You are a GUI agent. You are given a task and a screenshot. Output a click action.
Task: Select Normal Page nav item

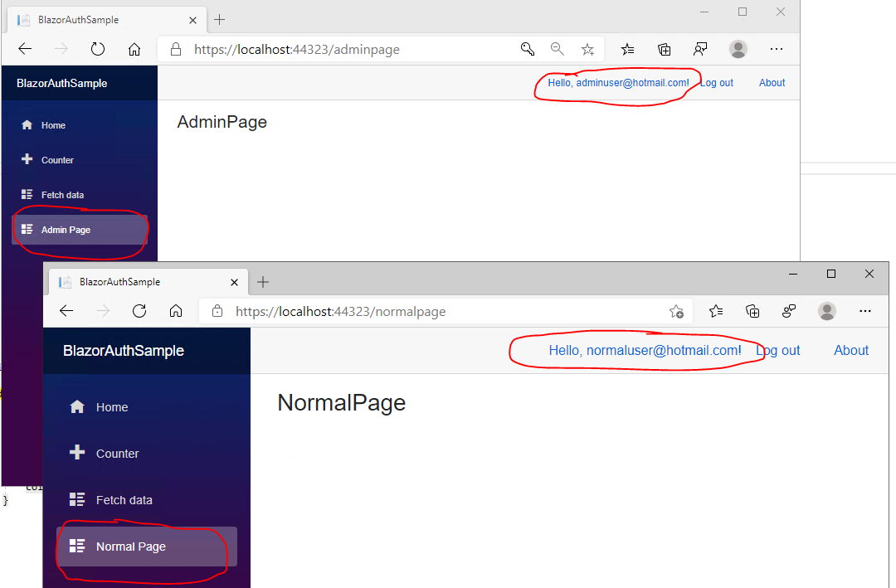[147, 547]
